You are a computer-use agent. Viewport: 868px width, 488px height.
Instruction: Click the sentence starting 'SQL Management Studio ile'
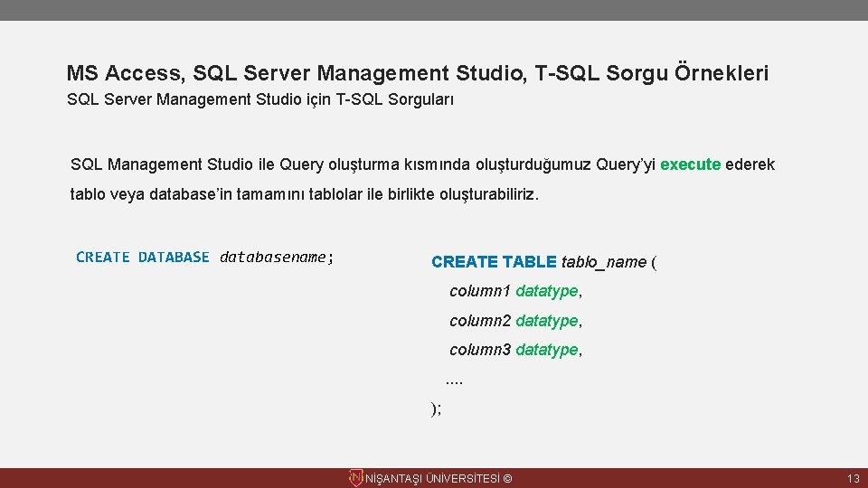tap(422, 164)
